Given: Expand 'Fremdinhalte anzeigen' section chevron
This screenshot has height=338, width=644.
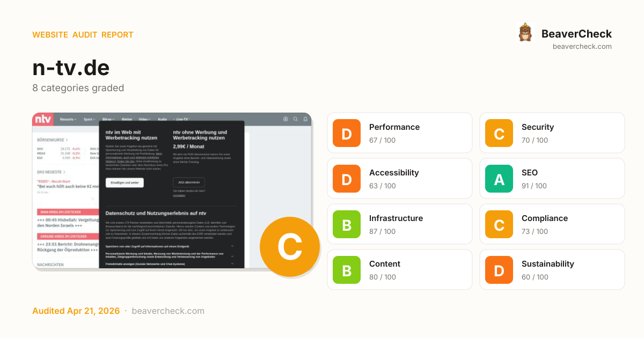Looking at the screenshot, I should pos(232,264).
